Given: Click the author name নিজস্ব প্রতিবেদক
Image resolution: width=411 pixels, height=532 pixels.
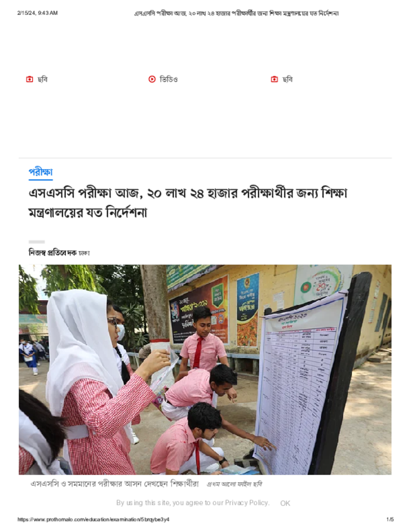Looking at the screenshot, I should tap(52, 253).
